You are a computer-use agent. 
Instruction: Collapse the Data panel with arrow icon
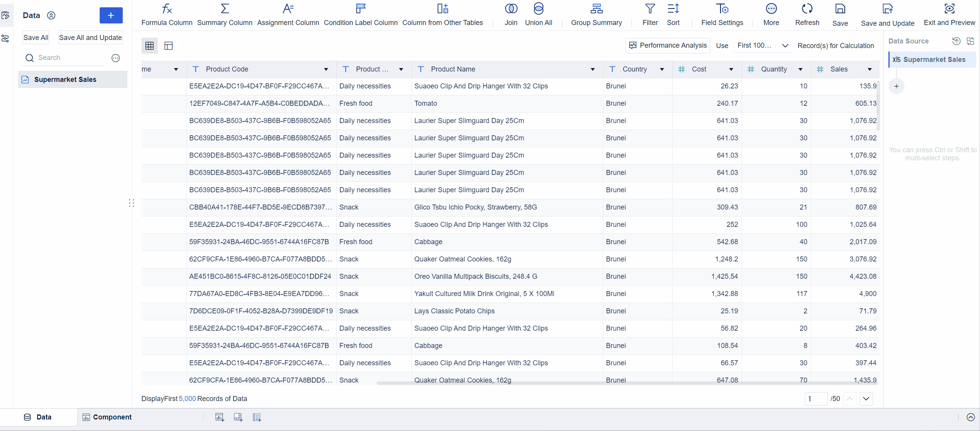click(51, 15)
